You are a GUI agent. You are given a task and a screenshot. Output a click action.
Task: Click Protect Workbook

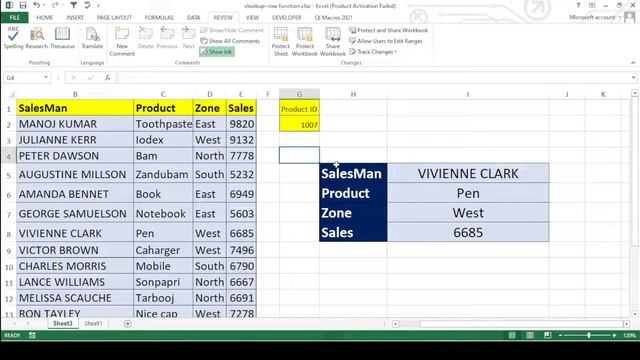tap(304, 41)
